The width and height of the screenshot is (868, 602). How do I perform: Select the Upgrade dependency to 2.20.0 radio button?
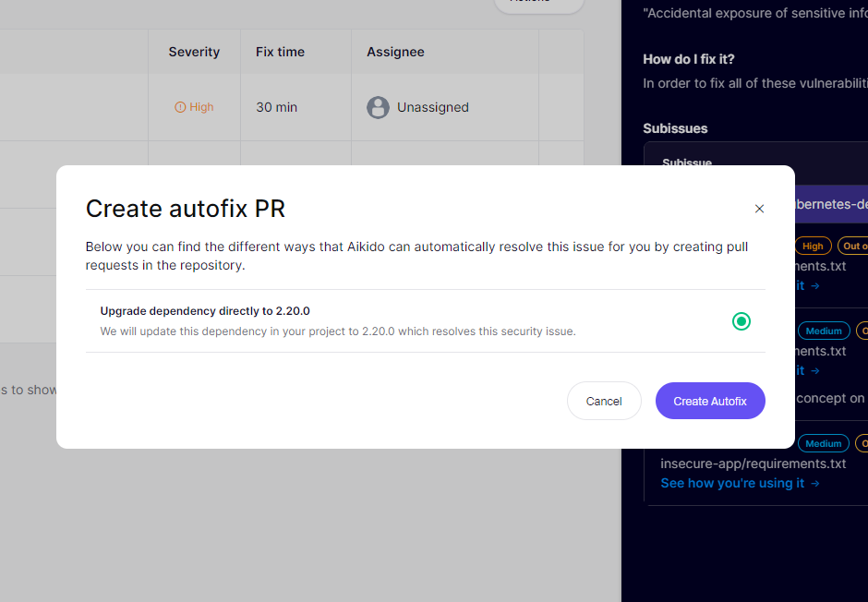tap(741, 321)
